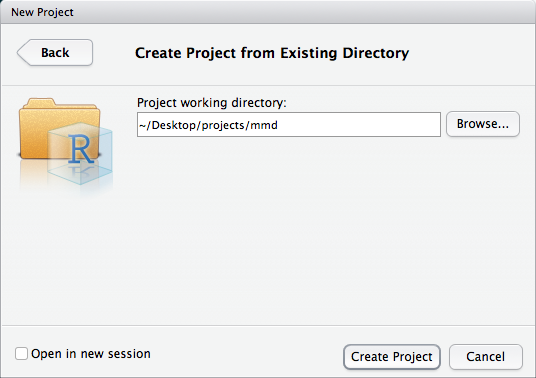Click "Create Project from Existing Directory" heading
The height and width of the screenshot is (378, 536).
[272, 53]
